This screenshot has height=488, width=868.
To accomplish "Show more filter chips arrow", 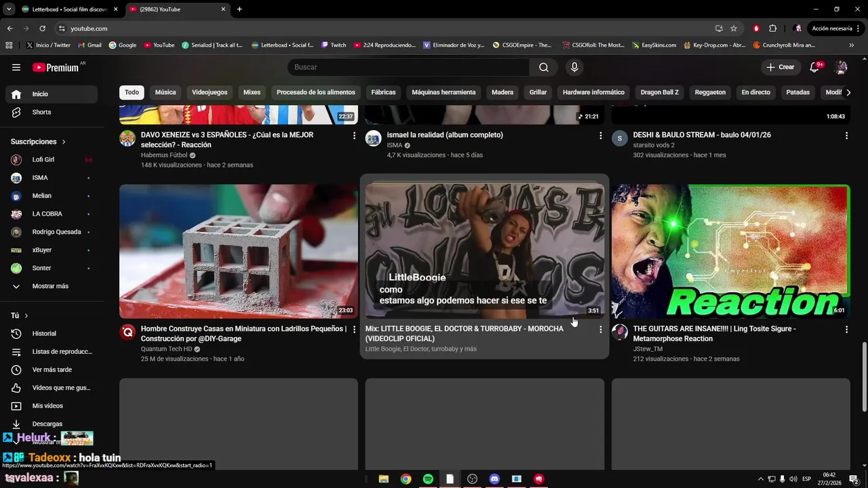I will click(x=848, y=92).
